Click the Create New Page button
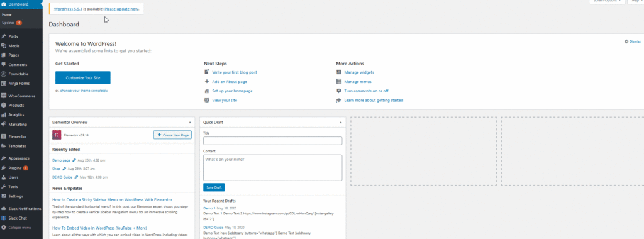 [x=172, y=135]
